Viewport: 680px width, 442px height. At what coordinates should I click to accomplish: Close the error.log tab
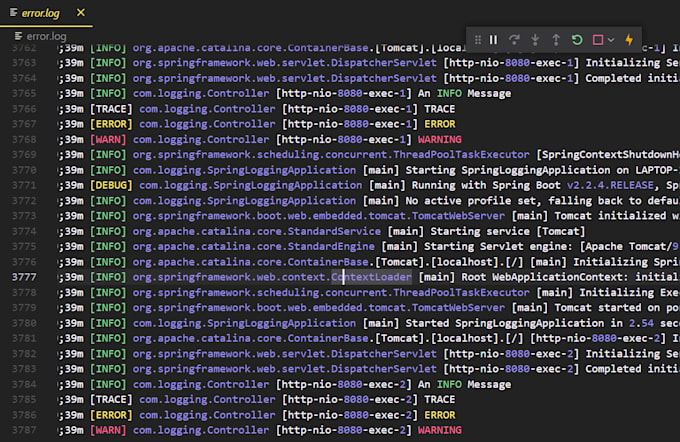(81, 13)
